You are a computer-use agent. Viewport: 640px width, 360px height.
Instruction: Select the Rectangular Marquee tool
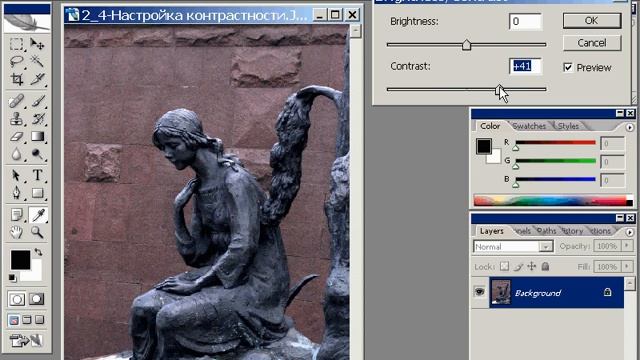point(17,44)
